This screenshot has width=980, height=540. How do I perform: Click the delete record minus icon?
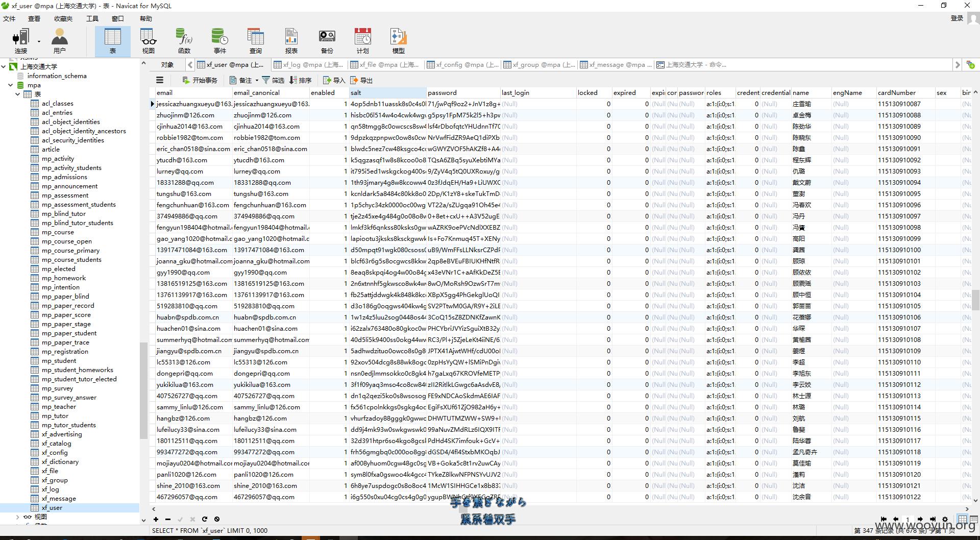(x=168, y=519)
